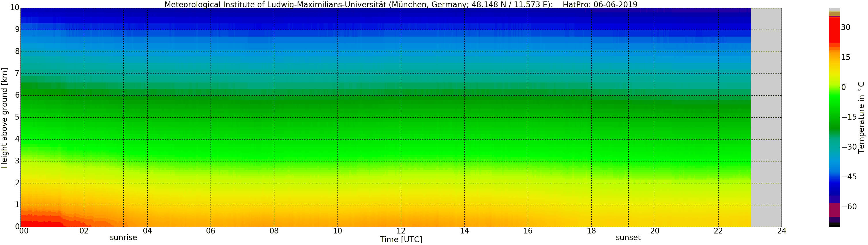The width and height of the screenshot is (868, 245).
Task: Click the 12 tick label on time axis
Action: point(401,231)
